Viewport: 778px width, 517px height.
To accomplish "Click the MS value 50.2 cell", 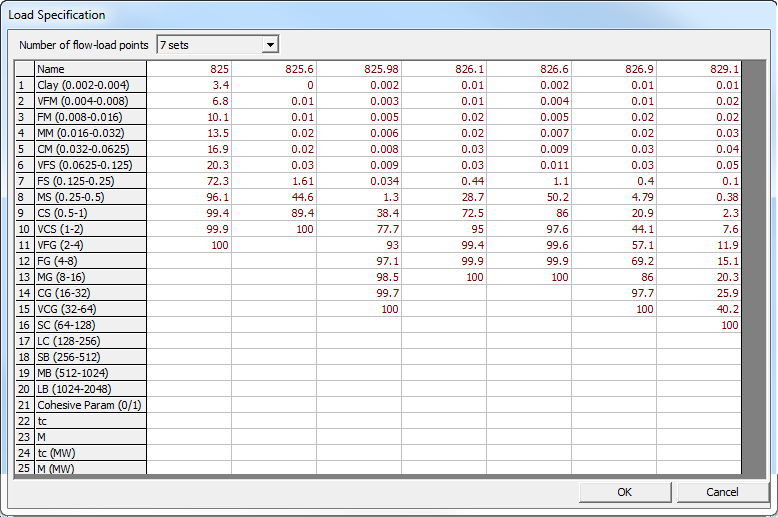I will [x=529, y=197].
